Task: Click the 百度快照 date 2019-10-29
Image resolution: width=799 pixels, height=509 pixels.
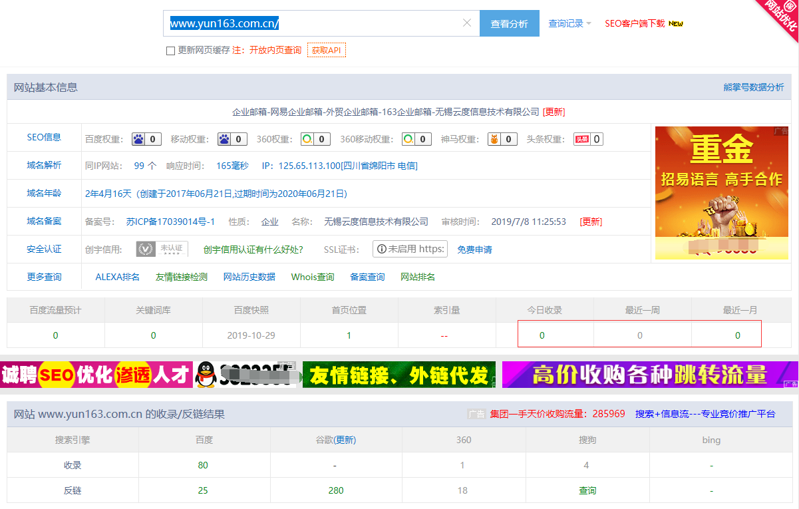Action: pos(251,336)
